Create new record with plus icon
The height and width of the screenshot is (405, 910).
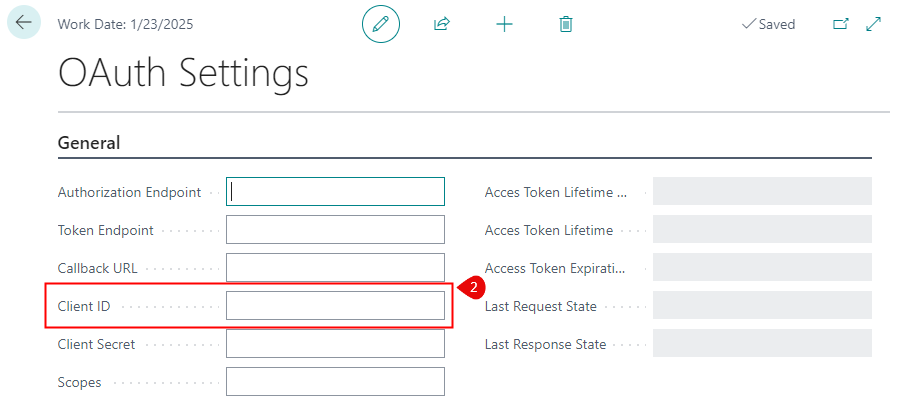(x=504, y=24)
